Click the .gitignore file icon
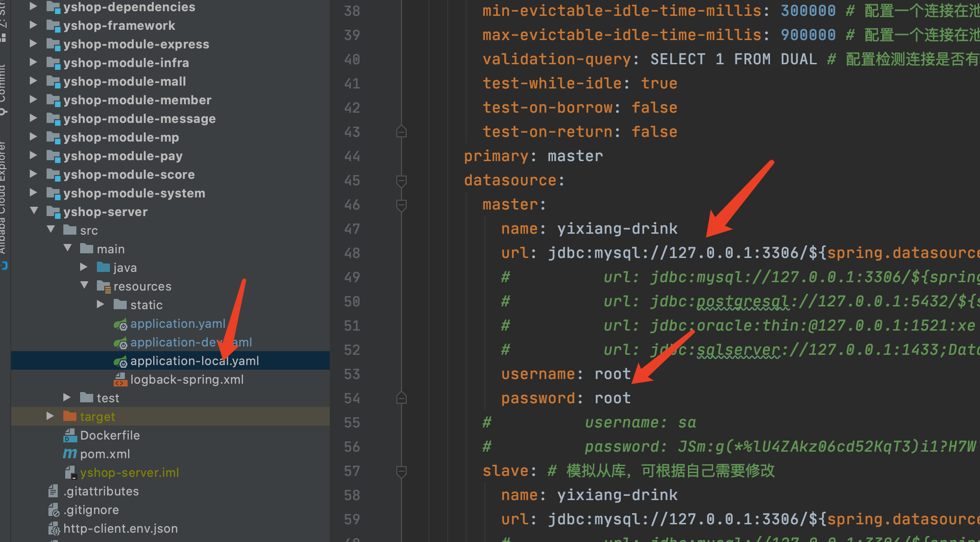 point(54,510)
